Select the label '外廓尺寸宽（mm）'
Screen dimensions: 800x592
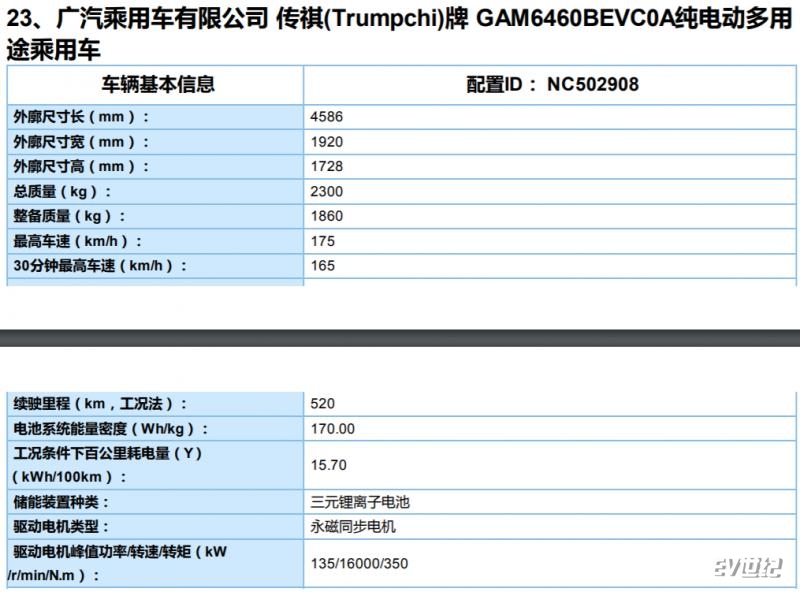point(81,142)
